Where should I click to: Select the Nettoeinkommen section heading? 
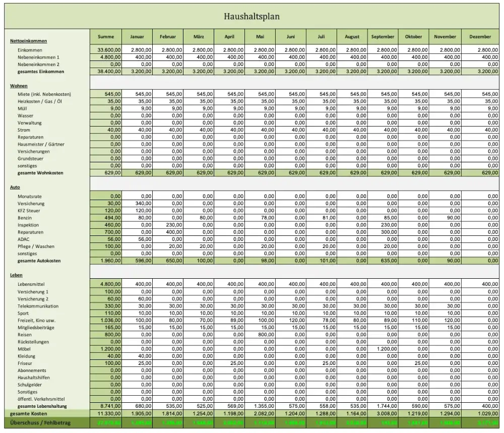click(28, 41)
